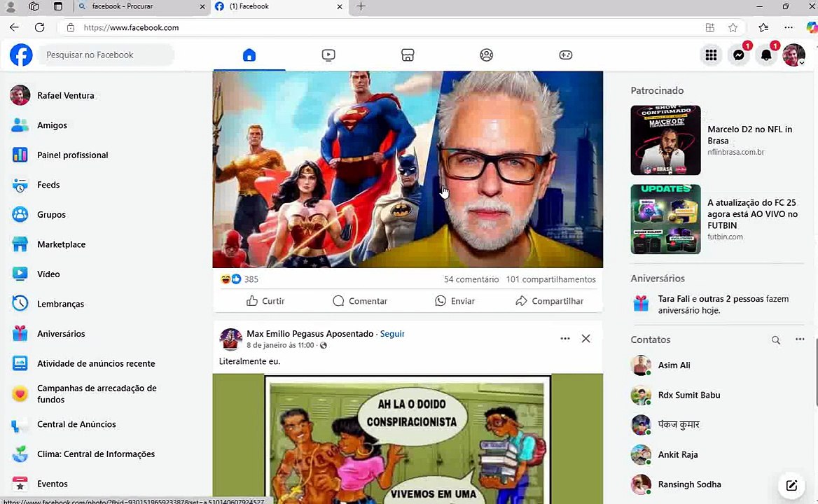The image size is (818, 504).
Task: Start a new message with compose icon
Action: click(x=791, y=485)
